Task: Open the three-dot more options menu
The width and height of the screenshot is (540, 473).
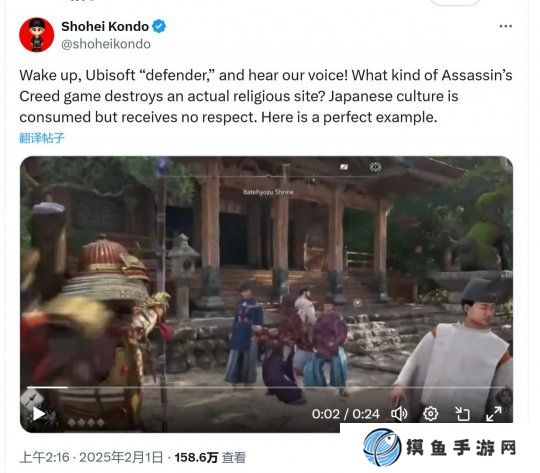Action: (x=506, y=26)
